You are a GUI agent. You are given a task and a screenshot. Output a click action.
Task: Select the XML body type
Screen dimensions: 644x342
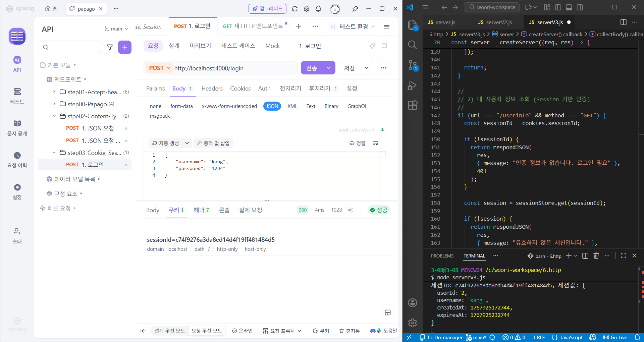pyautogui.click(x=292, y=106)
